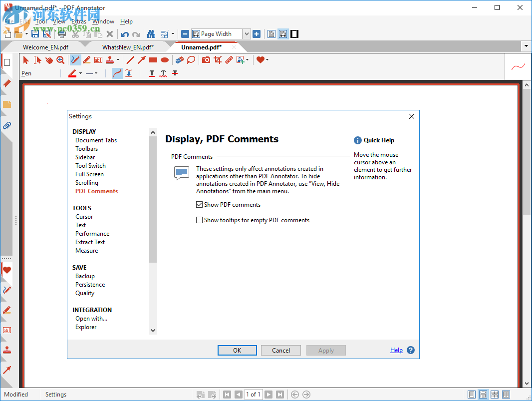The image size is (532, 401).
Task: Activate the Highlighter tool
Action: 86,59
